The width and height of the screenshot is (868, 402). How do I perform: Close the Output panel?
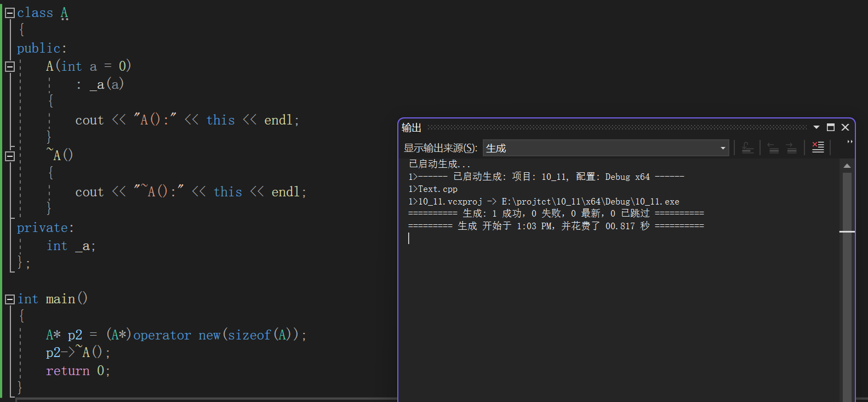coord(845,127)
